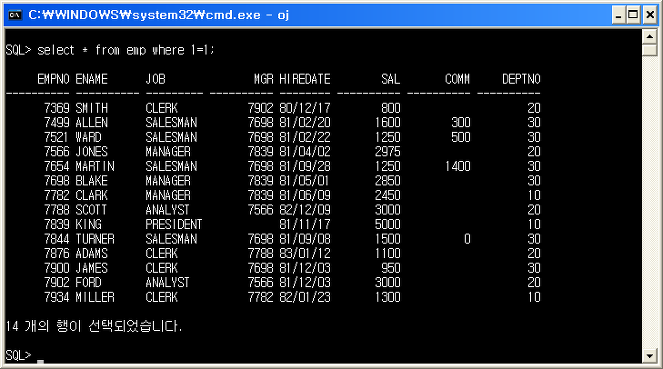Click the JOB column header
Screen dimensions: 663x369
[155, 79]
